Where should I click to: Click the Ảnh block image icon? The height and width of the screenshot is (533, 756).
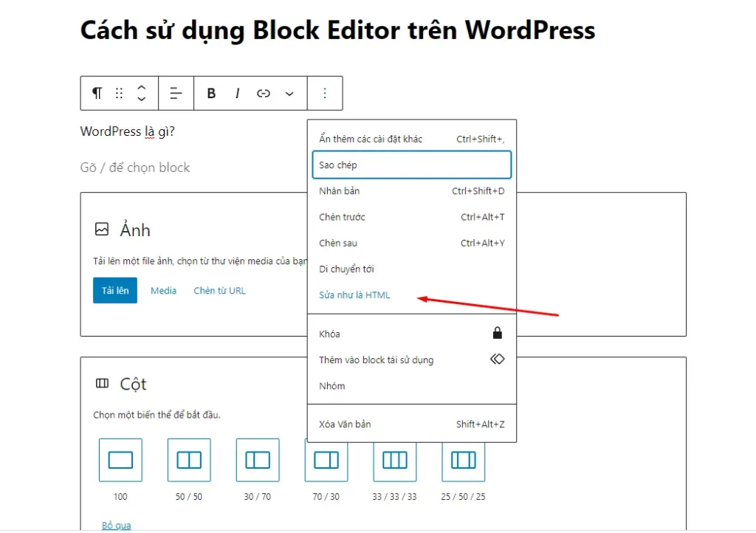[102, 229]
